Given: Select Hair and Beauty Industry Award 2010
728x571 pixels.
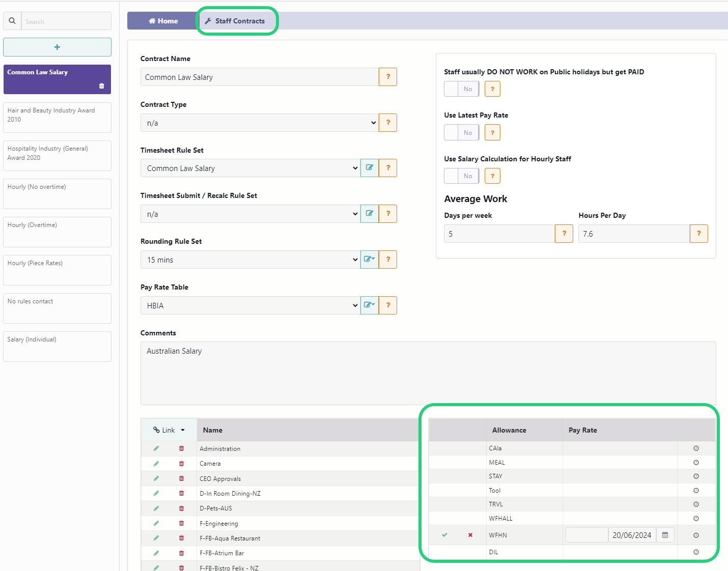Looking at the screenshot, I should click(57, 118).
